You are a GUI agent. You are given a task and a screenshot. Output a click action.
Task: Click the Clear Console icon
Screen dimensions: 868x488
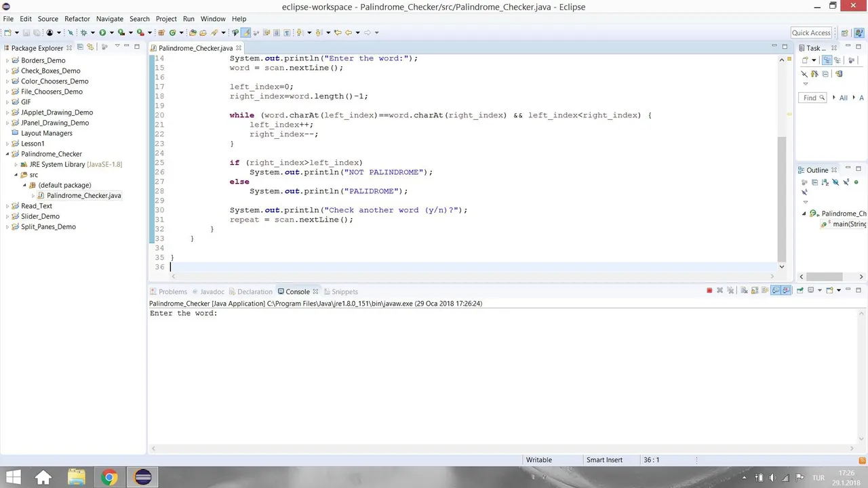pos(744,290)
